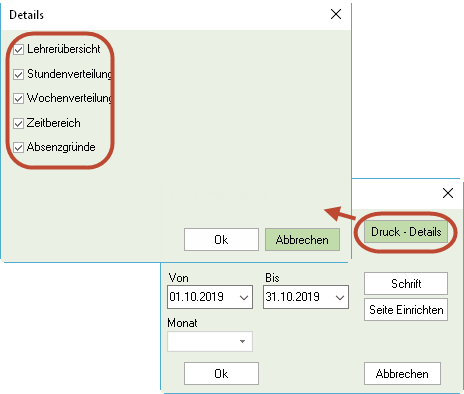Click the Monat label text

tap(182, 323)
